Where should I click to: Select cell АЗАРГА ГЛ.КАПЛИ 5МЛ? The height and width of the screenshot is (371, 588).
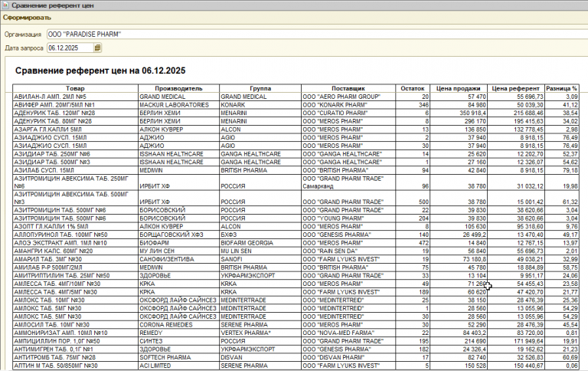coord(75,130)
